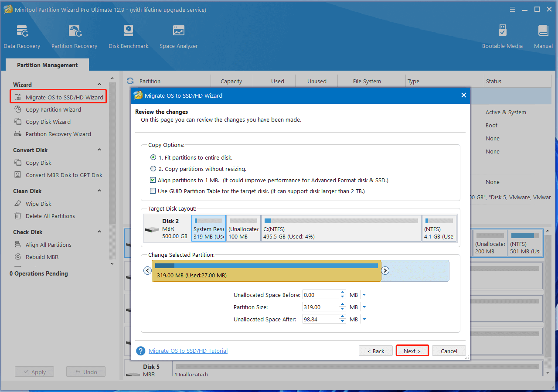Increase Unallocated Space Before value
558x392 pixels.
343,293
